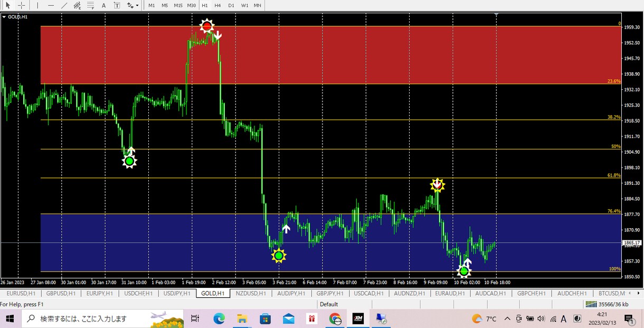644x328 pixels.
Task: Switch to H4 timeframe
Action: coord(218,5)
